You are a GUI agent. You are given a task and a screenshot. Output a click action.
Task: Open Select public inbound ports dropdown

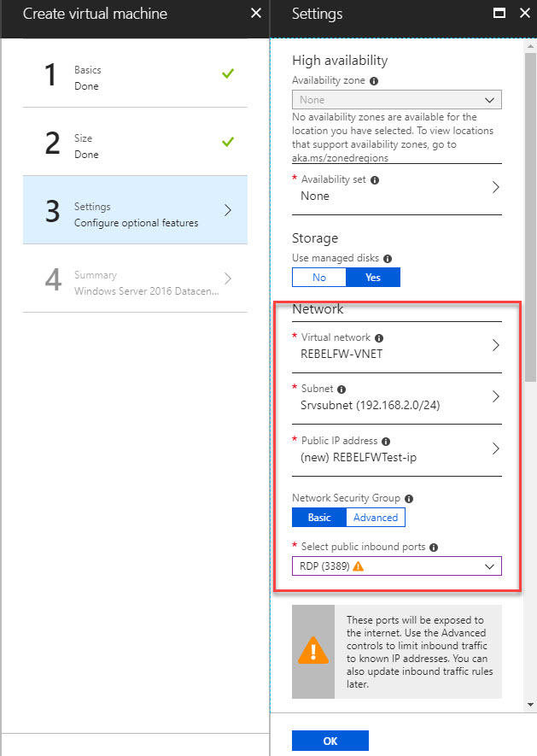[397, 566]
